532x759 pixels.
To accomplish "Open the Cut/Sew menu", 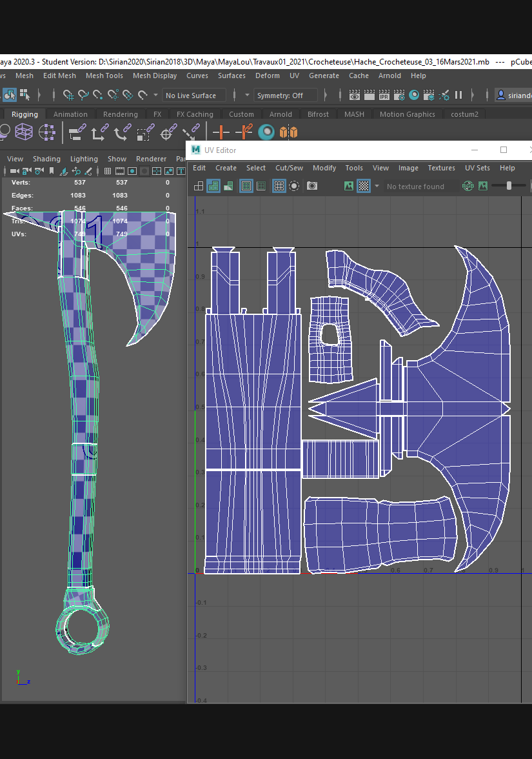I will [289, 168].
